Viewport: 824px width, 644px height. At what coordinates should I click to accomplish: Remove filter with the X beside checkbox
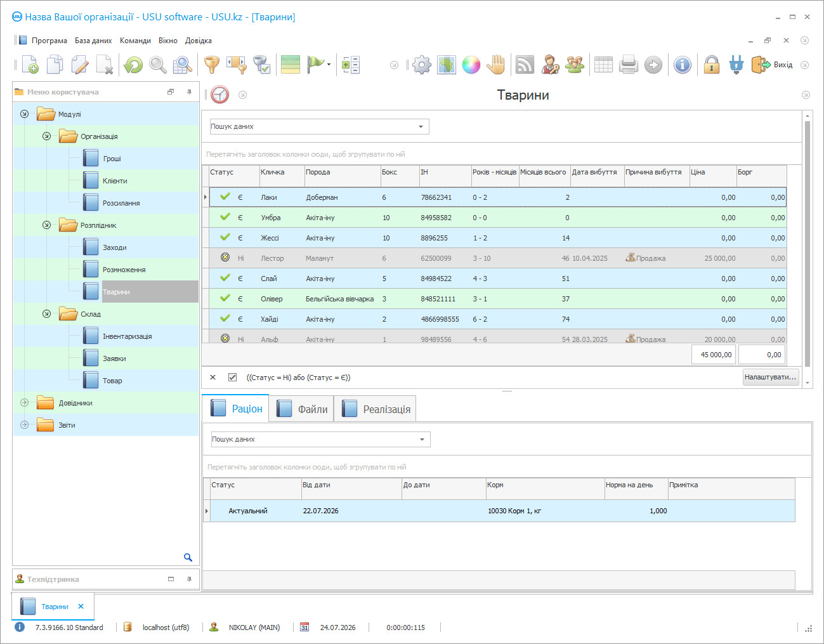click(213, 378)
